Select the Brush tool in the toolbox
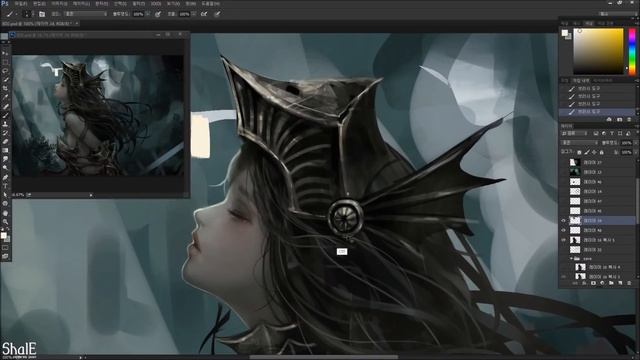Viewport: 640px width, 360px height. click(5, 115)
